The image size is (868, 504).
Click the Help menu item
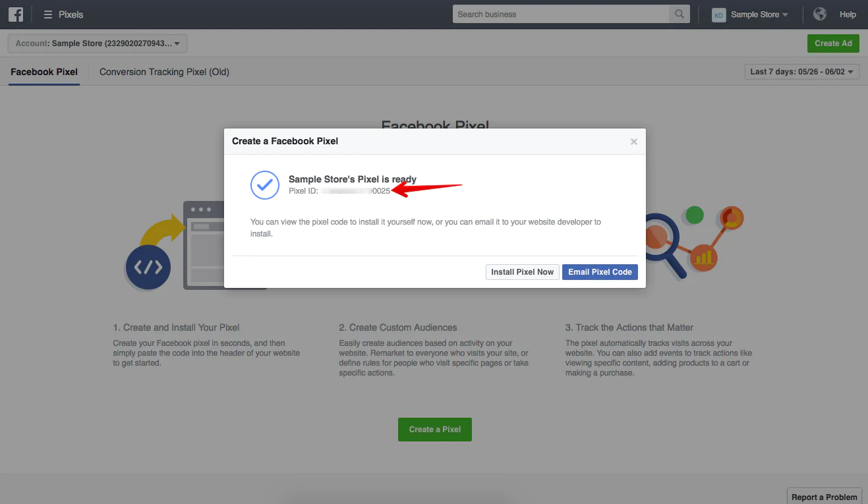pyautogui.click(x=848, y=14)
